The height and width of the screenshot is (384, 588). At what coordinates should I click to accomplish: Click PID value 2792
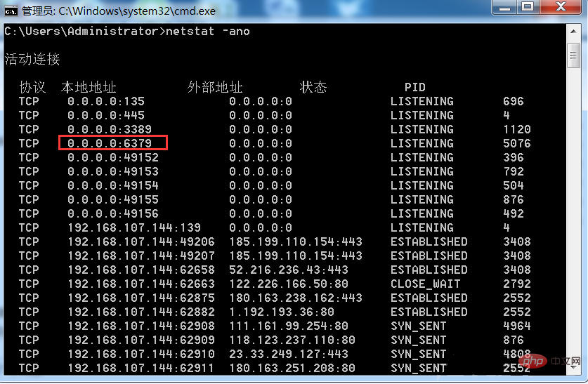click(x=517, y=284)
